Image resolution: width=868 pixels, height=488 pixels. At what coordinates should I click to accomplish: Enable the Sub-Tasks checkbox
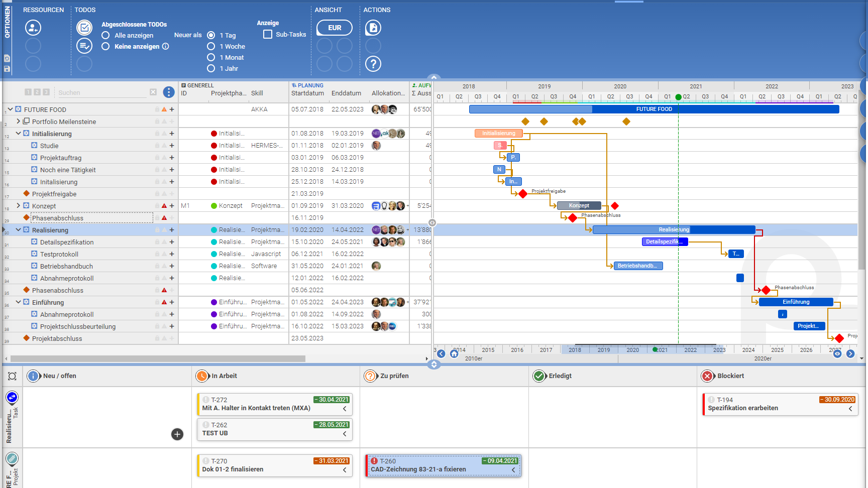pos(268,35)
